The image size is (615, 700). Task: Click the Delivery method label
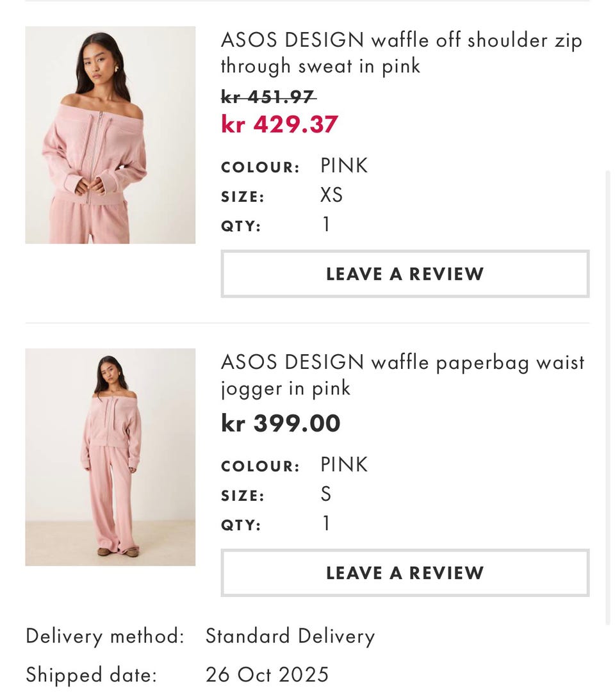[104, 636]
